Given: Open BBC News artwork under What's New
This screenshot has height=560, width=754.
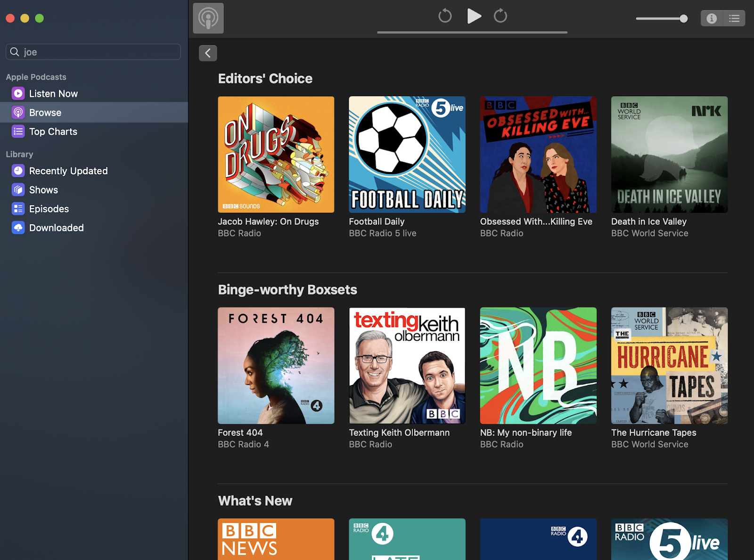Looking at the screenshot, I should click(x=276, y=539).
